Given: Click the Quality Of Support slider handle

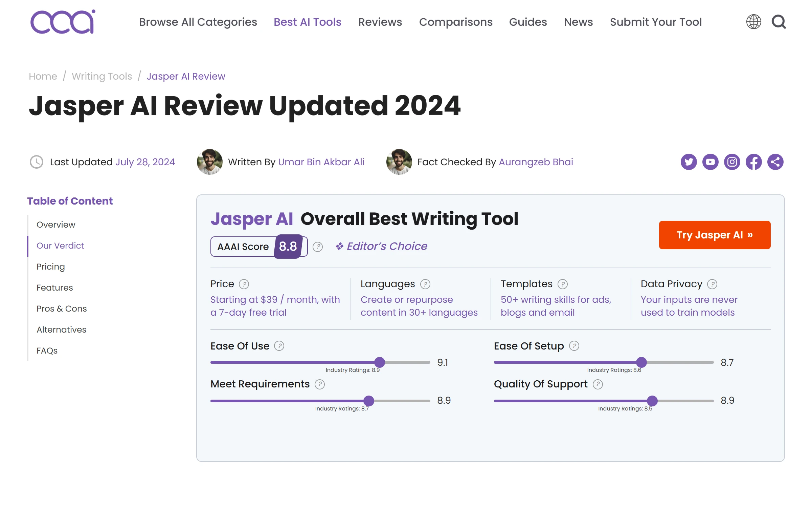Looking at the screenshot, I should (x=652, y=401).
